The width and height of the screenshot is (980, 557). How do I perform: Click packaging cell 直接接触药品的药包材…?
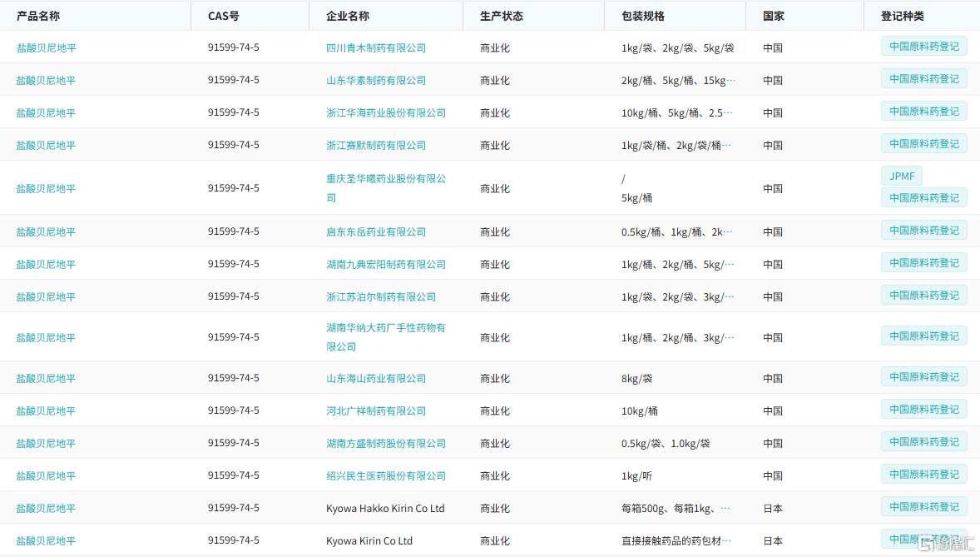(676, 541)
